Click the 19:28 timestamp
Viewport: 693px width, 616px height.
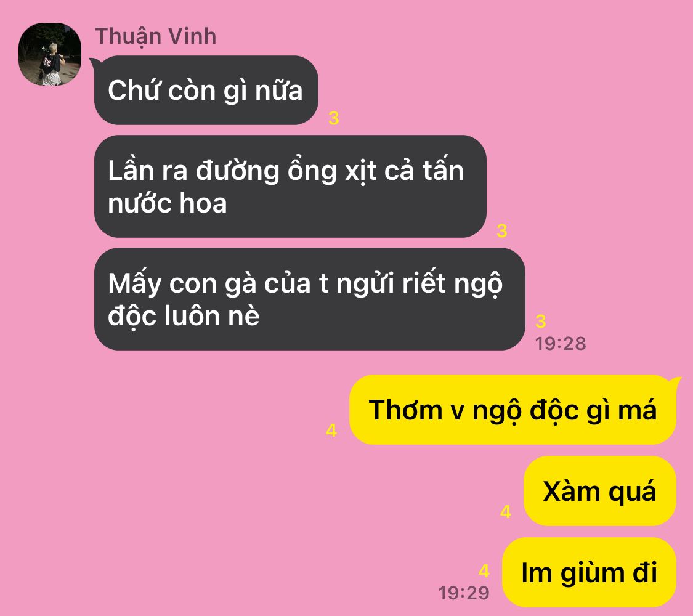tap(561, 343)
